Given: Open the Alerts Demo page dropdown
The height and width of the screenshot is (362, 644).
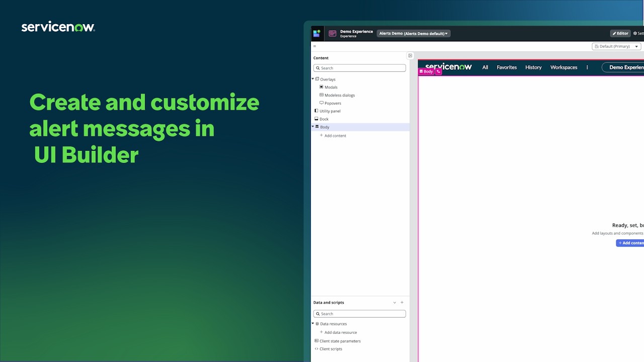Looking at the screenshot, I should 414,34.
